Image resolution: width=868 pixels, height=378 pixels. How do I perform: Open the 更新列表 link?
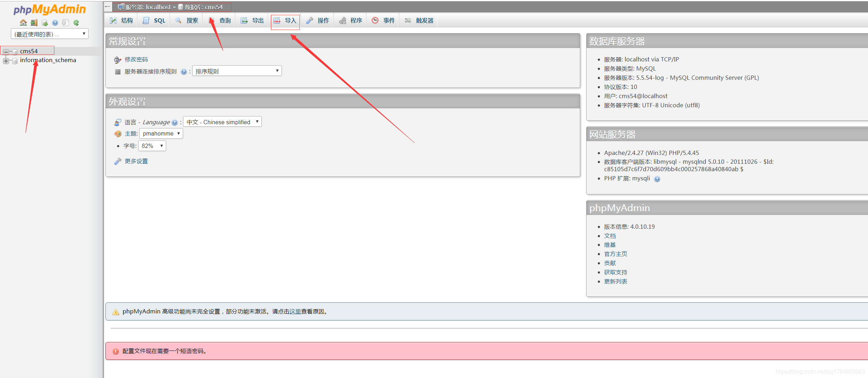coord(615,281)
